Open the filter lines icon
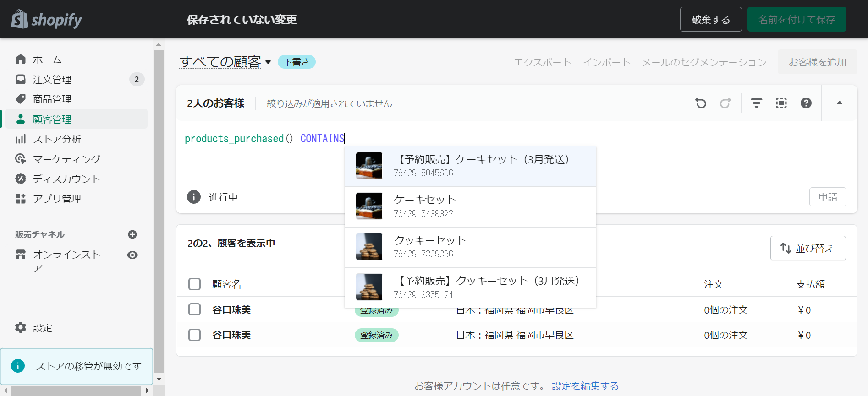868x396 pixels. [x=756, y=103]
